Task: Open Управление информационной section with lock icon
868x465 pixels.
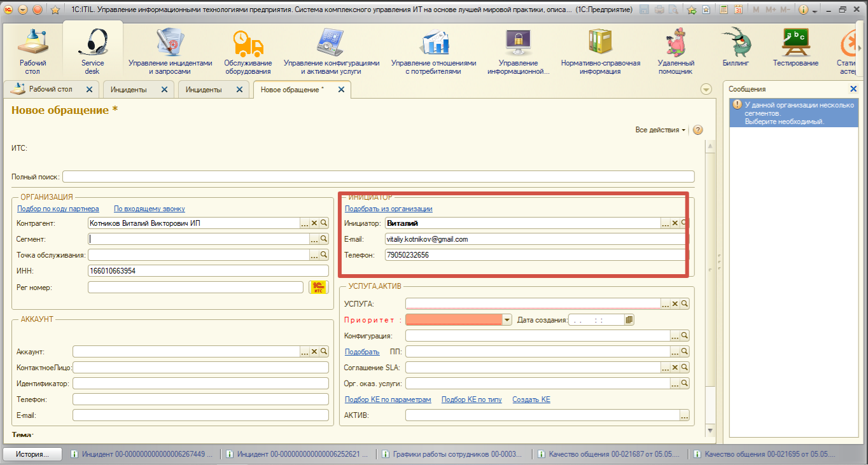Action: click(x=519, y=52)
